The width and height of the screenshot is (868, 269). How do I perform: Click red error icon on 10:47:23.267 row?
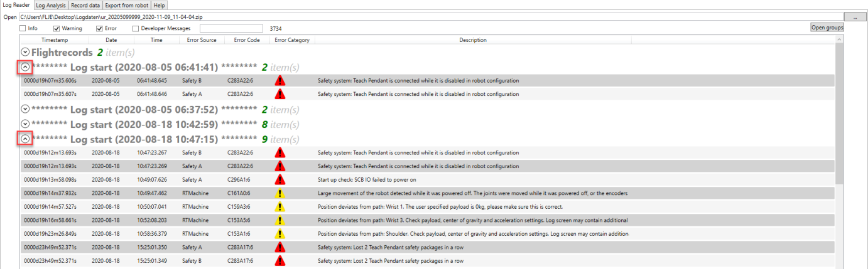pyautogui.click(x=280, y=152)
